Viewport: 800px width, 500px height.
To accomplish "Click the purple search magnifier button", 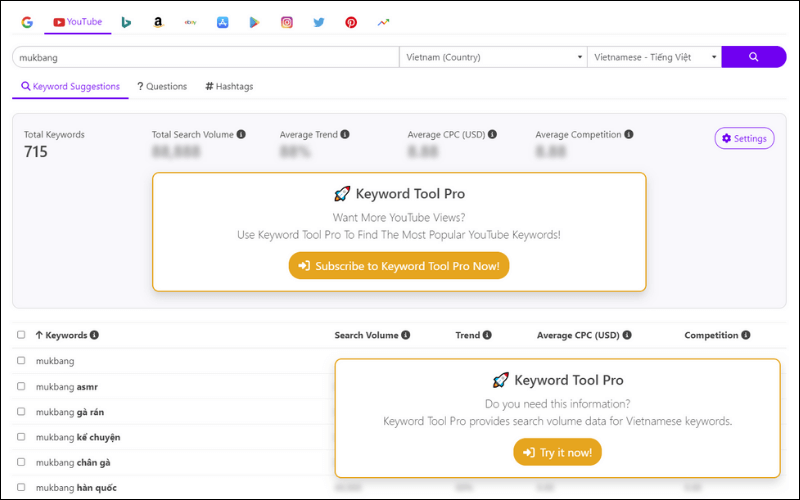I will click(x=753, y=57).
